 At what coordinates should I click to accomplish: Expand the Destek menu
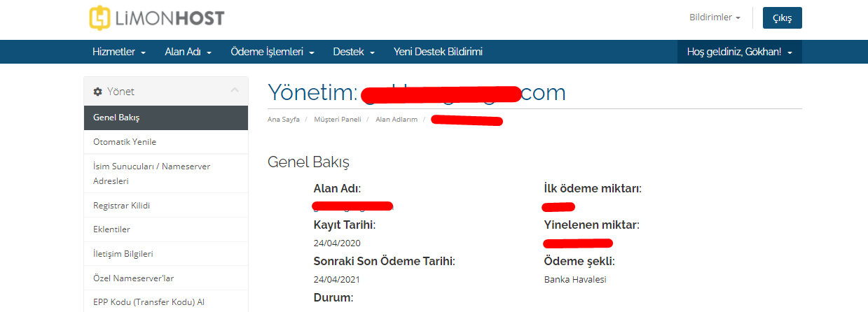354,52
